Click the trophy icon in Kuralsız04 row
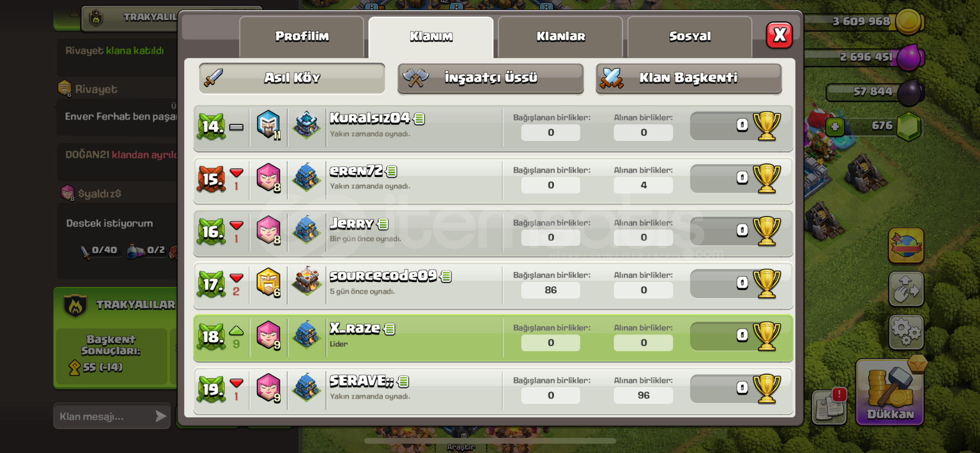This screenshot has width=980, height=453. (x=767, y=126)
